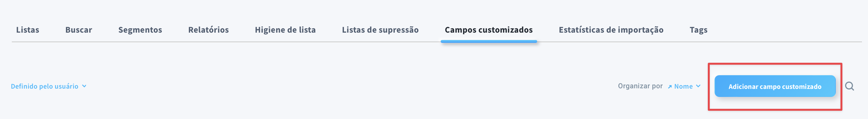Switch to Listas de supressão tab
This screenshot has height=119, width=868.
click(x=380, y=30)
